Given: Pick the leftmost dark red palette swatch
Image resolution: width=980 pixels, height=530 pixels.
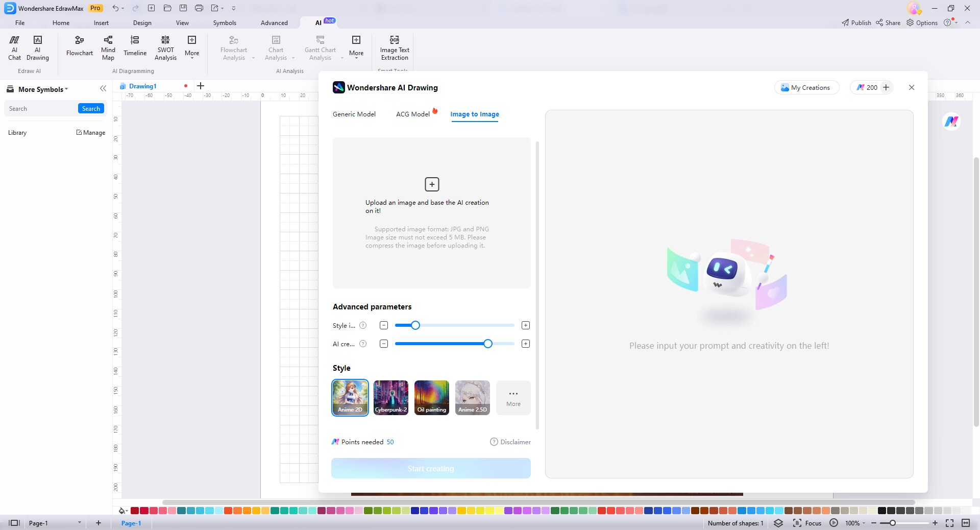Looking at the screenshot, I should pos(135,511).
